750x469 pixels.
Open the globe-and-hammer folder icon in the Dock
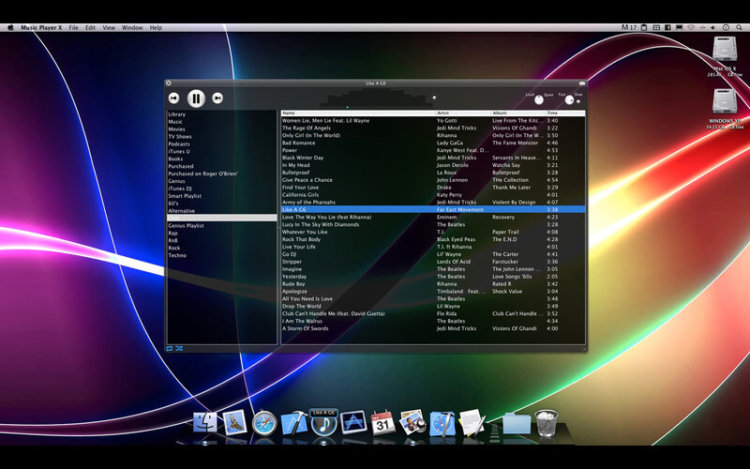tap(442, 423)
